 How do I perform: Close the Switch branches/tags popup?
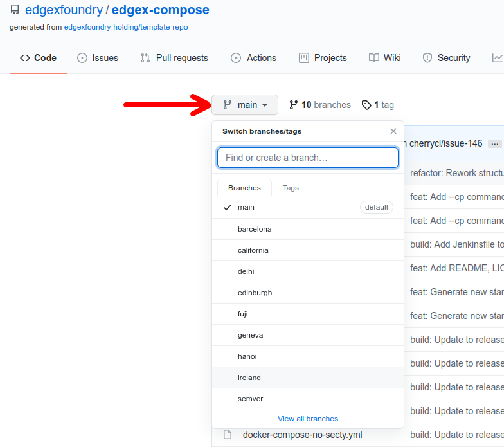click(x=393, y=131)
